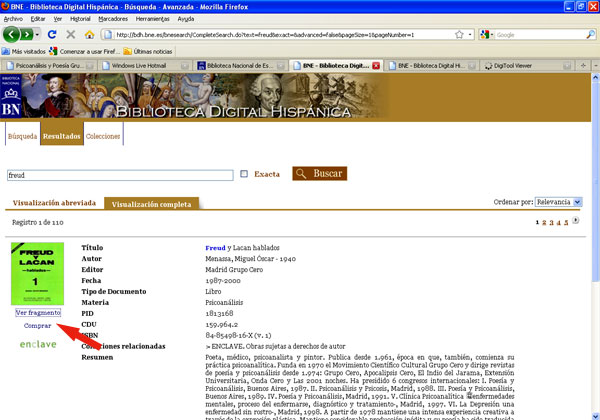The height and width of the screenshot is (420, 600).
Task: Go forward with the green forward arrow
Action: (27, 35)
